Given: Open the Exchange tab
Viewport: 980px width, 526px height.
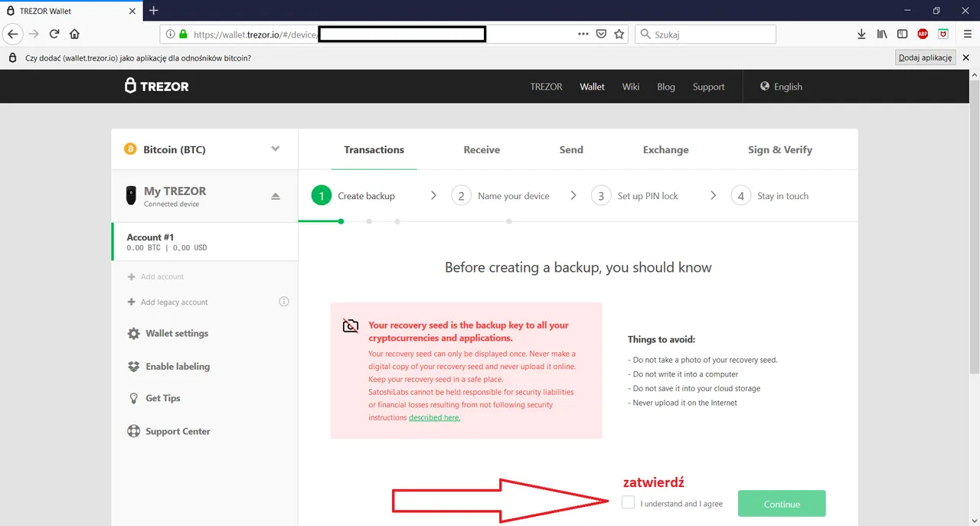Looking at the screenshot, I should pos(665,150).
